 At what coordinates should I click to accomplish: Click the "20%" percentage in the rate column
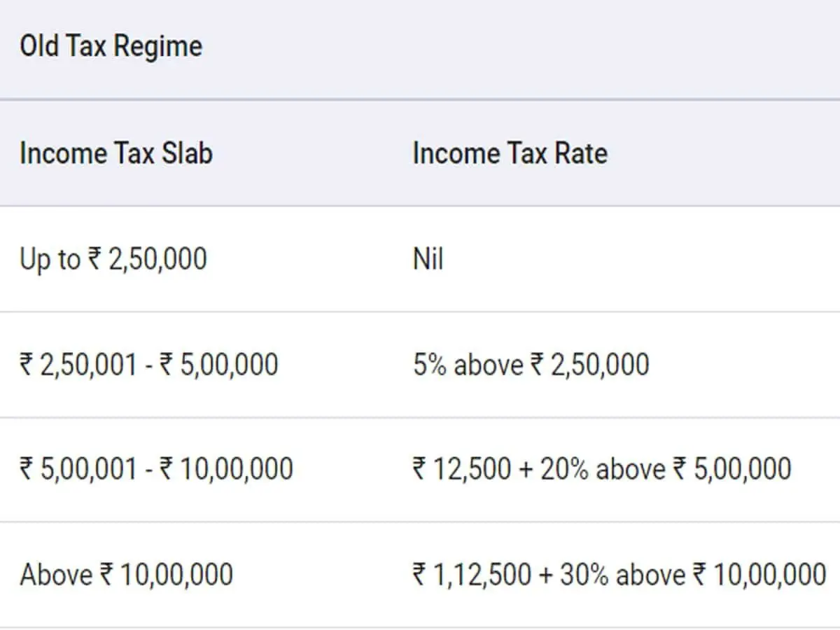(x=563, y=469)
